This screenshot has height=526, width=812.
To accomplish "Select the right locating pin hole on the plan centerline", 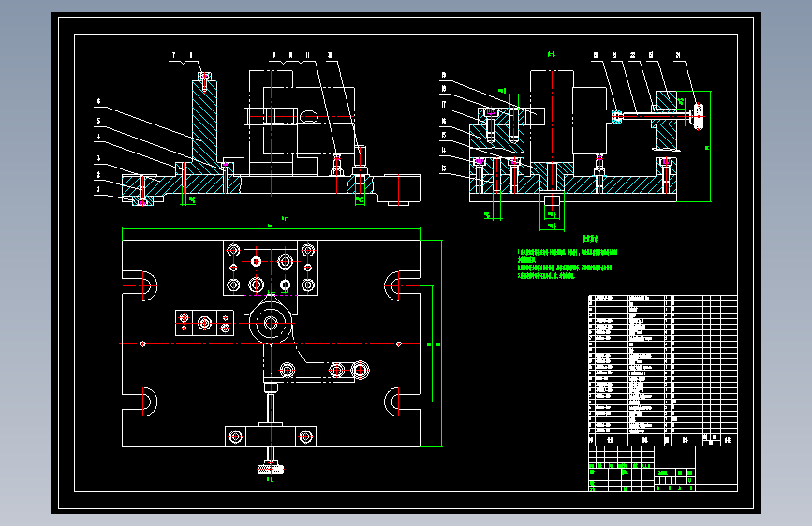I will (399, 343).
